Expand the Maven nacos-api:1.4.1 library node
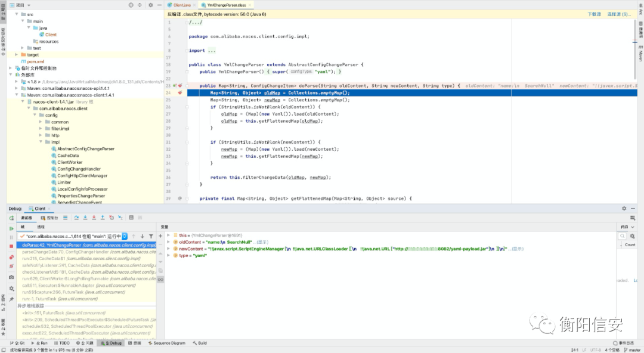Viewport: 644px width, 353px height. click(x=17, y=88)
